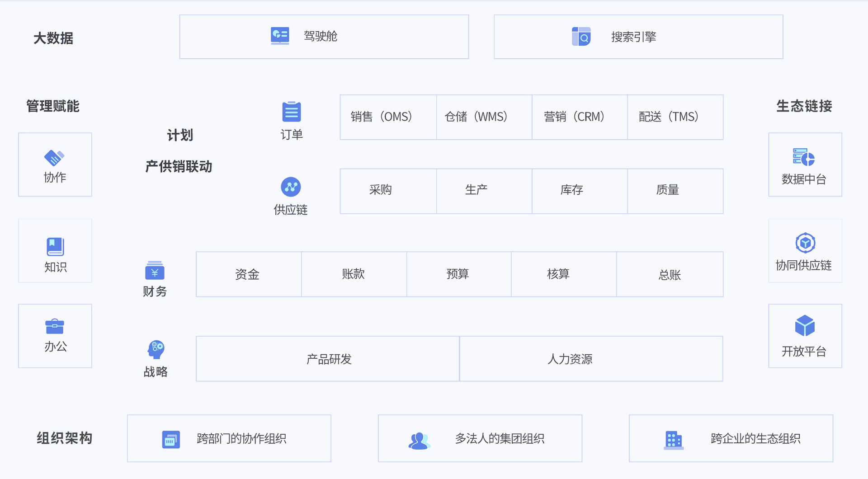Click the 驾驶舱 dashboard icon
This screenshot has height=479, width=868.
(x=280, y=36)
